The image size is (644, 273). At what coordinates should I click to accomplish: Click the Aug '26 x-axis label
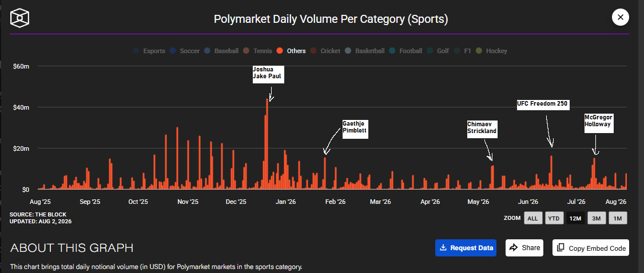[616, 202]
